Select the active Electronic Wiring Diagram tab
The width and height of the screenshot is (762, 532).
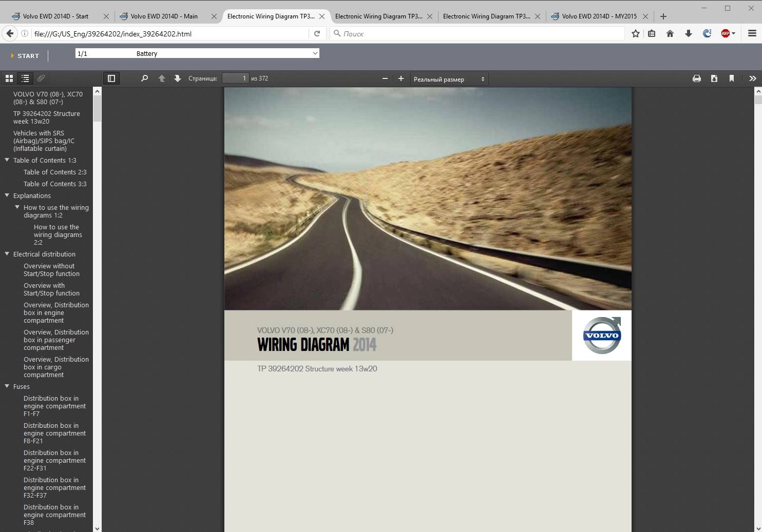[271, 16]
